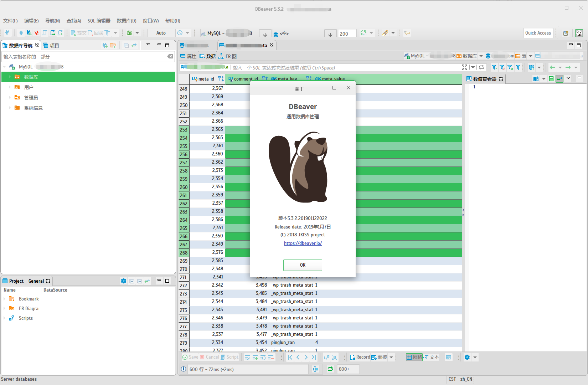Toggle sort on comment_id column filter icon
Screen dimensions: 588x385
pos(264,78)
